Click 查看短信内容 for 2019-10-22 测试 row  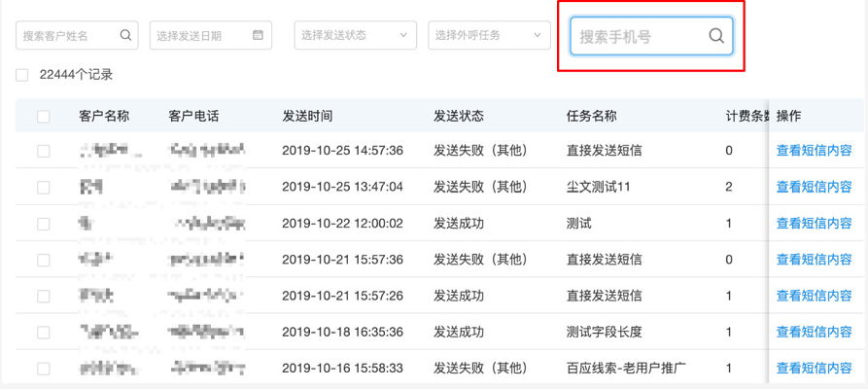[814, 224]
